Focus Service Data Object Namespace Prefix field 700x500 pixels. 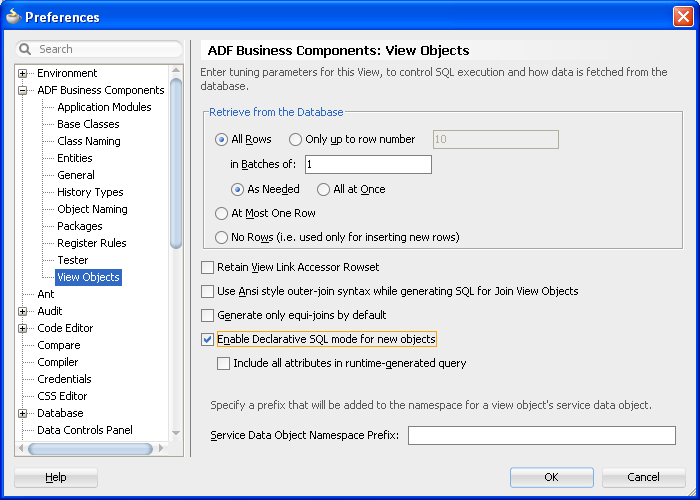(x=542, y=436)
